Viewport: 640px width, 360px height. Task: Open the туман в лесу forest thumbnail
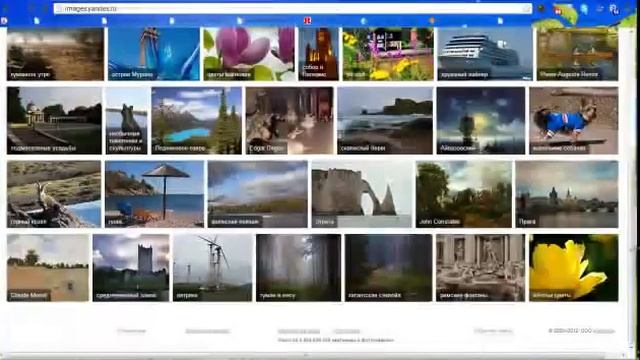coord(298,268)
